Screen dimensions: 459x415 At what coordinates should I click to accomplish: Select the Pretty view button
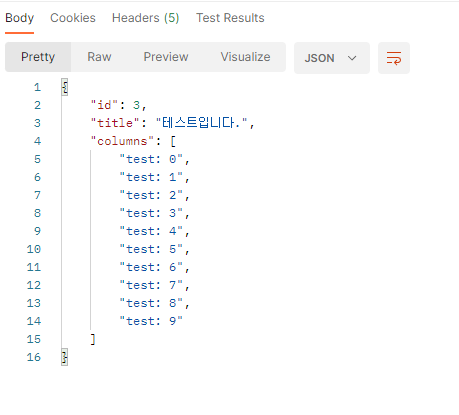click(38, 57)
